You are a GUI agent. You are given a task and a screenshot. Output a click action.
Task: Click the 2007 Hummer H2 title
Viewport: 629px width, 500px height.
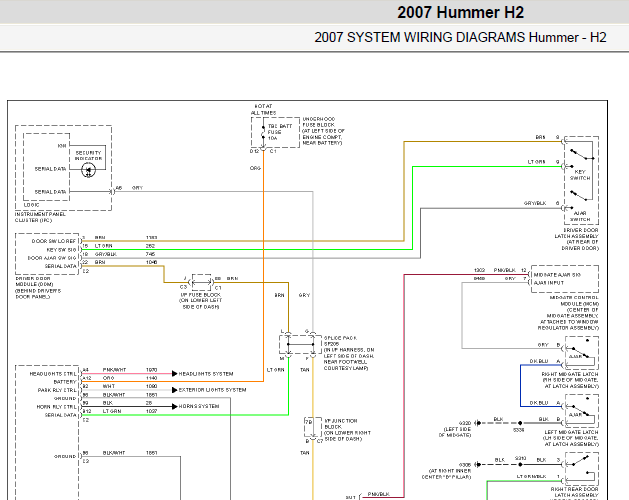(x=461, y=12)
